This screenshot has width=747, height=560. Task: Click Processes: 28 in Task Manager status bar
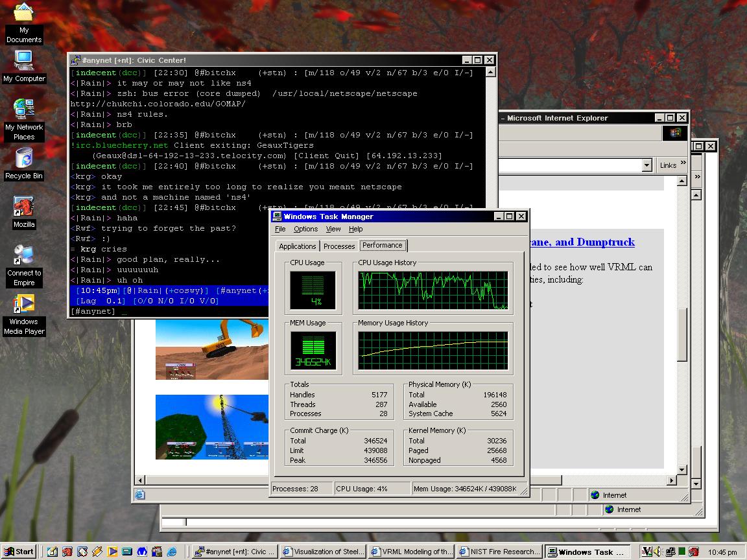302,489
